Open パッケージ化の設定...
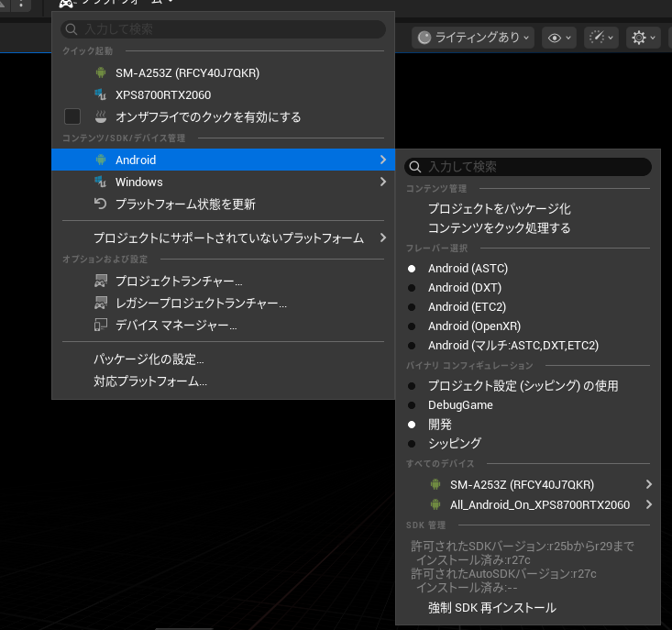The image size is (672, 630). click(x=149, y=359)
